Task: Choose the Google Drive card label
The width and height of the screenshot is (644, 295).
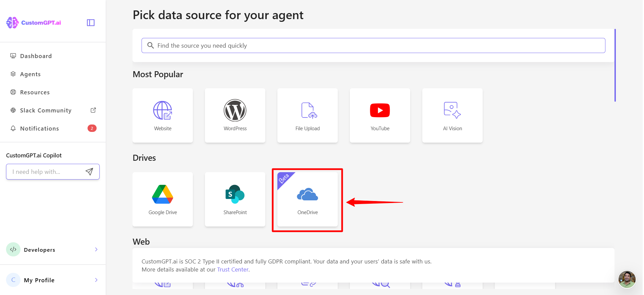Action: (163, 212)
